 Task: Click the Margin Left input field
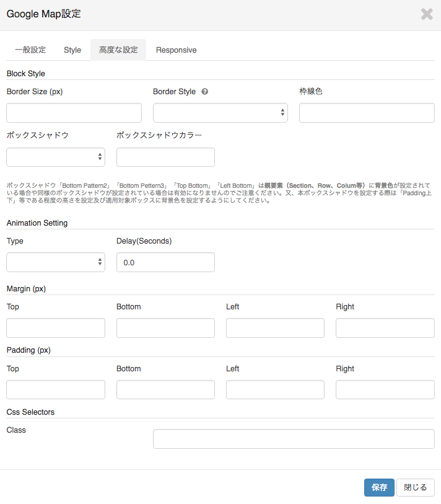click(275, 328)
